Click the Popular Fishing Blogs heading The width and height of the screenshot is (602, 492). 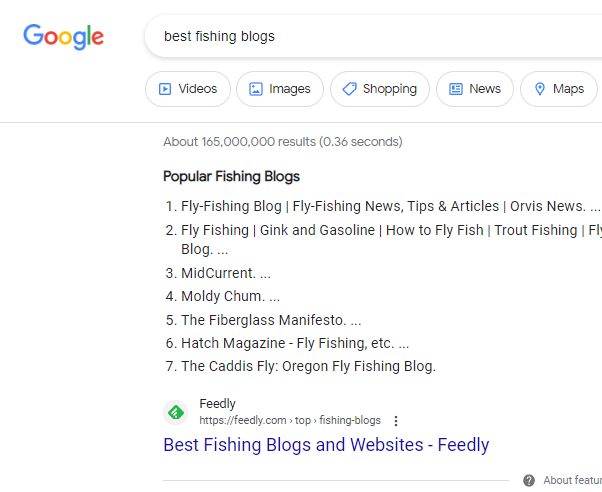click(x=232, y=177)
